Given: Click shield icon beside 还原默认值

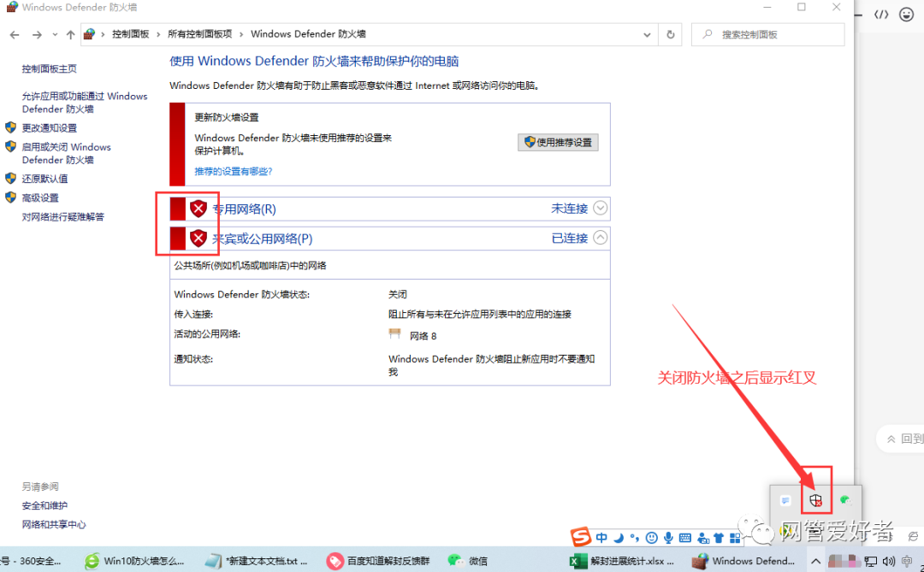Looking at the screenshot, I should [x=10, y=178].
